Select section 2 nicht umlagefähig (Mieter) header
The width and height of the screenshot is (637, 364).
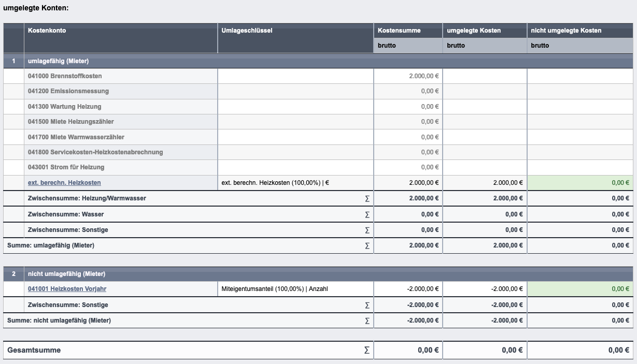pos(318,274)
